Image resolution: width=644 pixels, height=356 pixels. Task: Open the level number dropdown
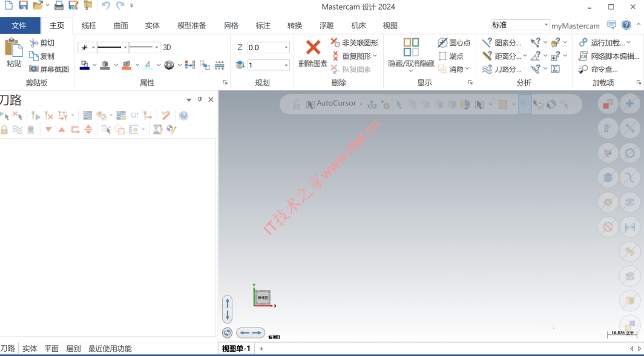(286, 65)
